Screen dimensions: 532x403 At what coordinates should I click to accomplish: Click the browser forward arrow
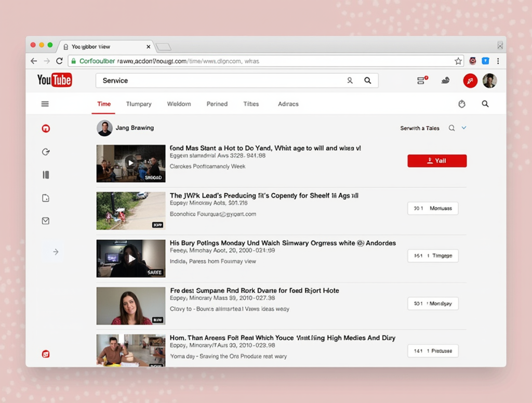47,61
